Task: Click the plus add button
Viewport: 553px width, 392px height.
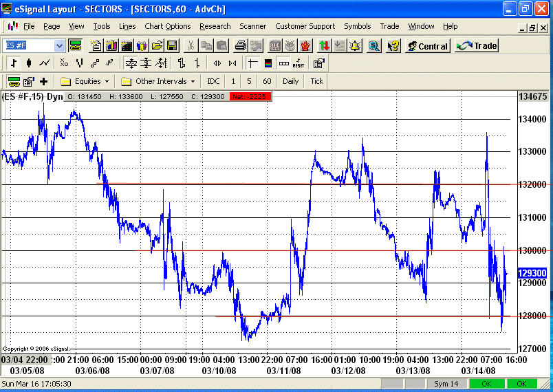Action: point(44,81)
